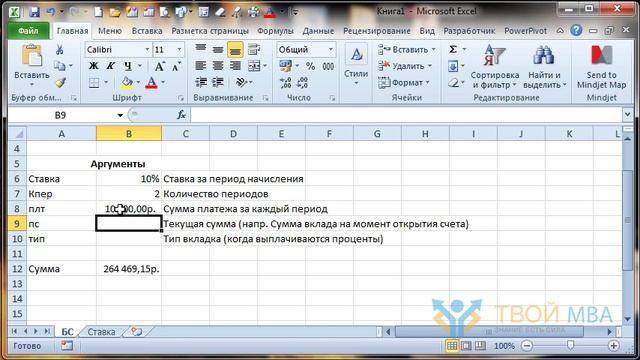The height and width of the screenshot is (360, 640).
Task: Click the insert function fx icon
Action: pyautogui.click(x=181, y=115)
